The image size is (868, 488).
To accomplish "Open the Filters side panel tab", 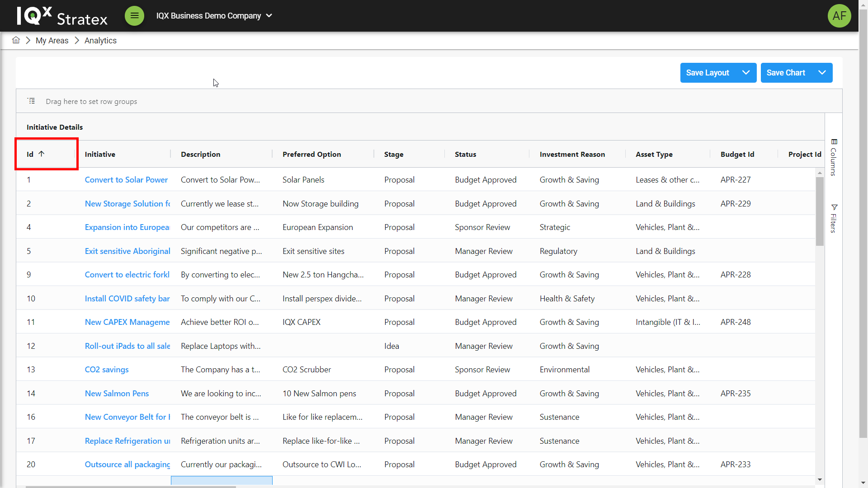I will 834,219.
